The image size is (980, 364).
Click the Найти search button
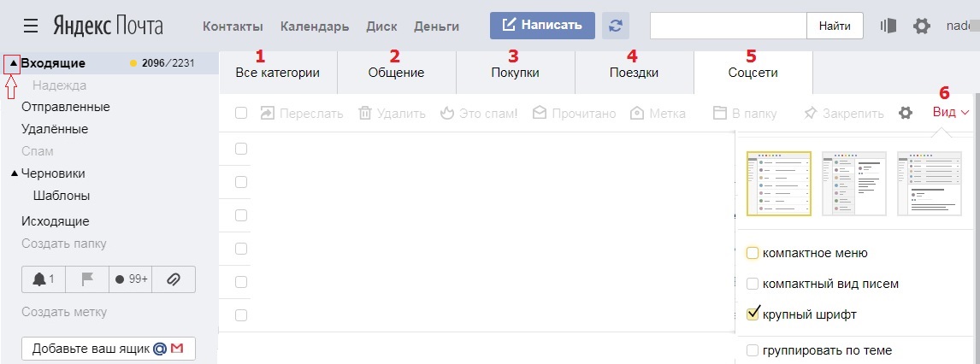click(834, 26)
